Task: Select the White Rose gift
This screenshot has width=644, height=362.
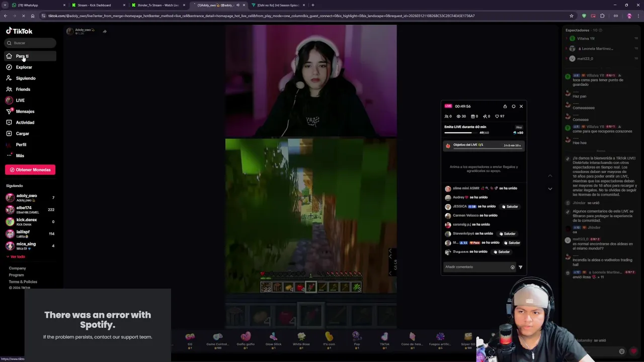Action: 301,340
